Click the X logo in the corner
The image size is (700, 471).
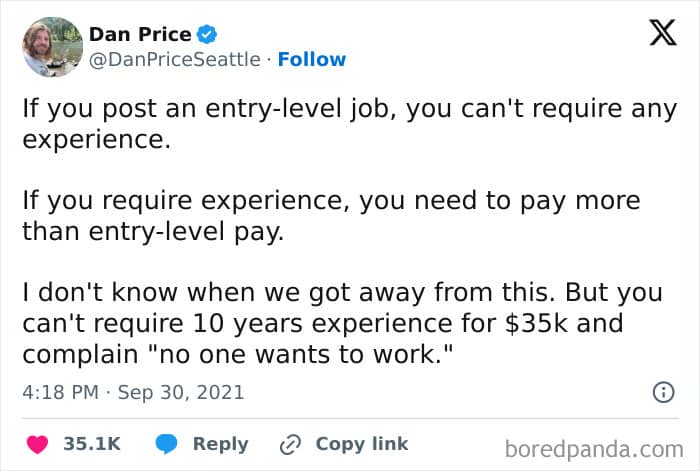[x=663, y=33]
